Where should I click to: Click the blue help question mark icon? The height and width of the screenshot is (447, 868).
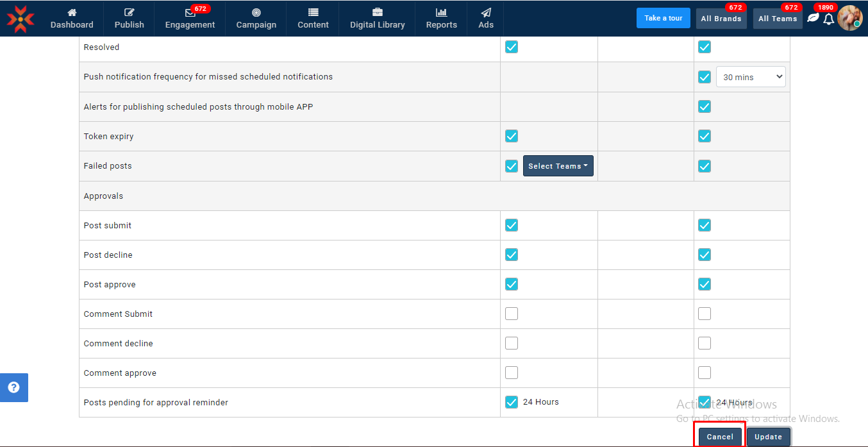13,387
